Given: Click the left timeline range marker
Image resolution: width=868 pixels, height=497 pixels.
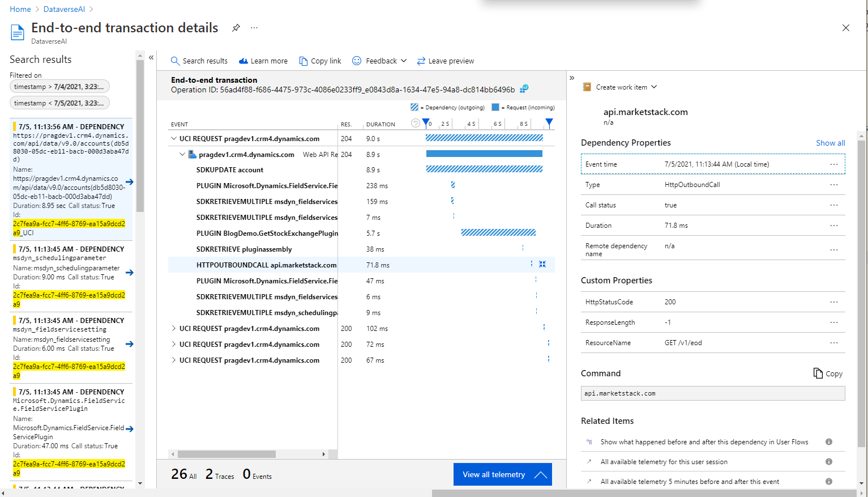Looking at the screenshot, I should coord(426,123).
